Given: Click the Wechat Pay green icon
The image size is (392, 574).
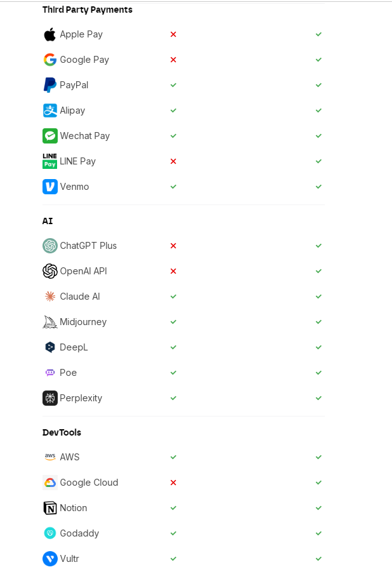Looking at the screenshot, I should pyautogui.click(x=49, y=136).
